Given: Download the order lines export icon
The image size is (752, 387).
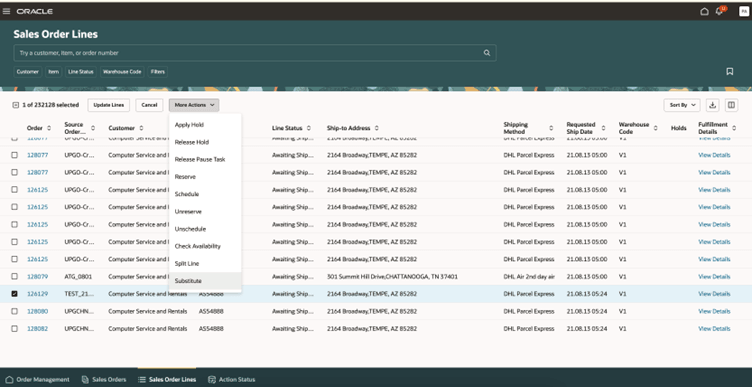Looking at the screenshot, I should click(713, 105).
